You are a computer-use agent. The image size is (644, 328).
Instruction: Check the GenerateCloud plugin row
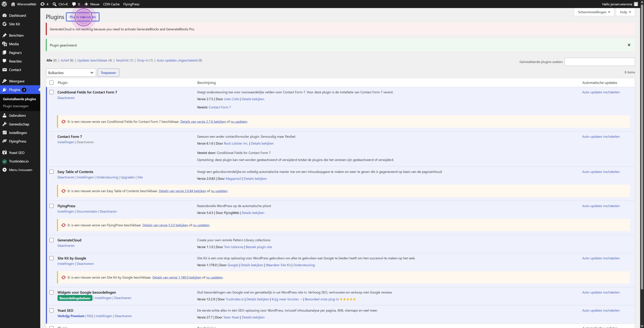coord(52,240)
